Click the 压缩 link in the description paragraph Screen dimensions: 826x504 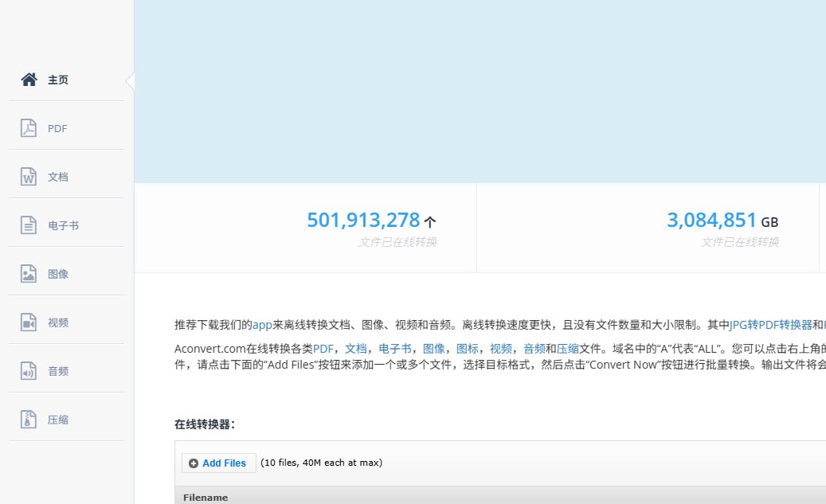567,349
